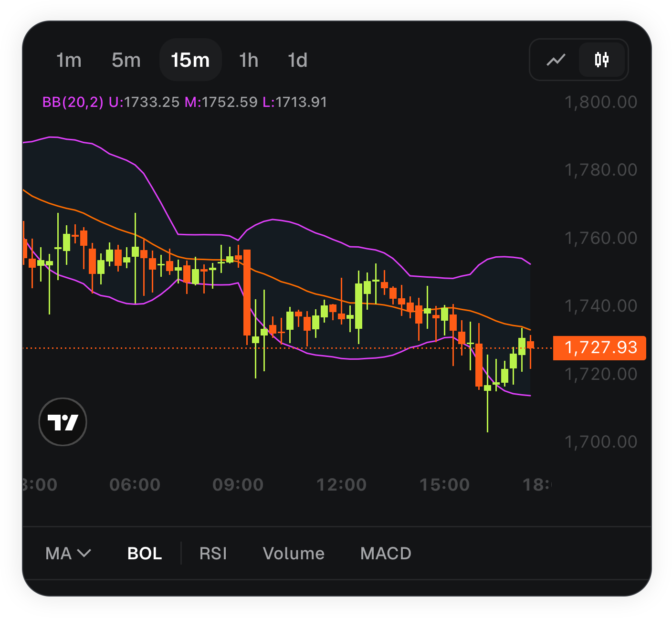Select the 1m timeframe
Image resolution: width=672 pixels, height=618 pixels.
[x=69, y=60]
